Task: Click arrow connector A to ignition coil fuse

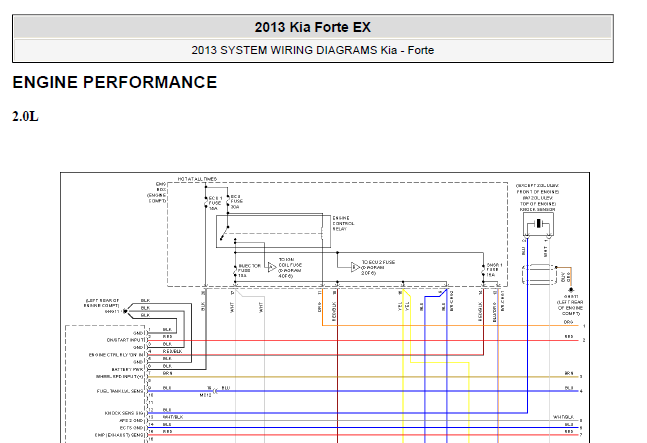Action: tap(272, 267)
